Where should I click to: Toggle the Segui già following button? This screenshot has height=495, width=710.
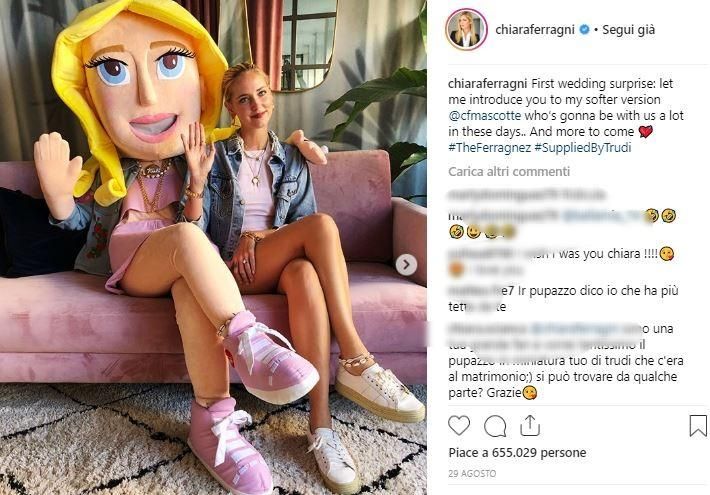[628, 30]
